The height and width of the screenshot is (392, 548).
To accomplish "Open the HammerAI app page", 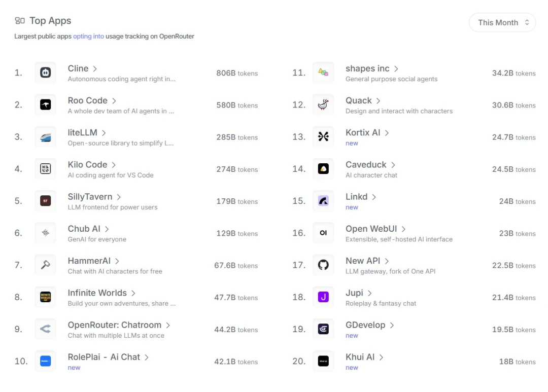I will [x=89, y=260].
